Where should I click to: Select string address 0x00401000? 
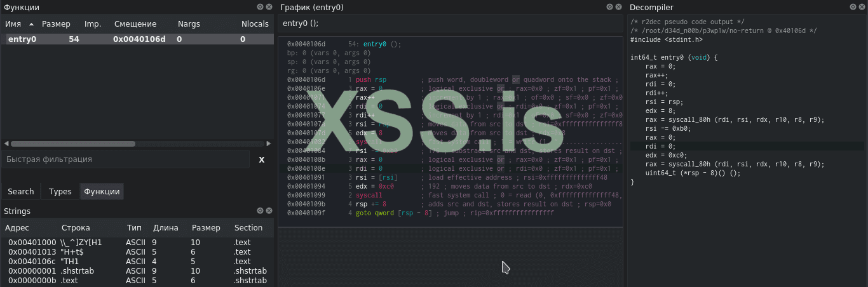pyautogui.click(x=32, y=243)
